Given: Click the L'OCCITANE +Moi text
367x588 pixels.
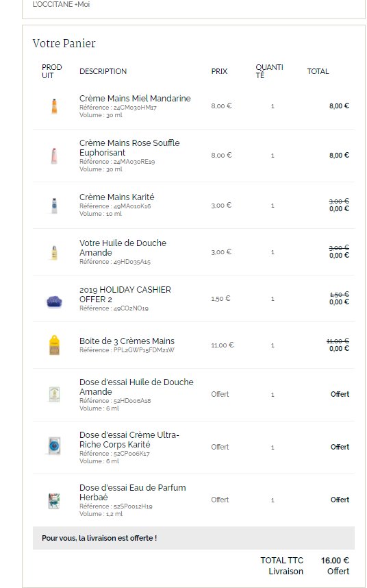Looking at the screenshot, I should [61, 5].
